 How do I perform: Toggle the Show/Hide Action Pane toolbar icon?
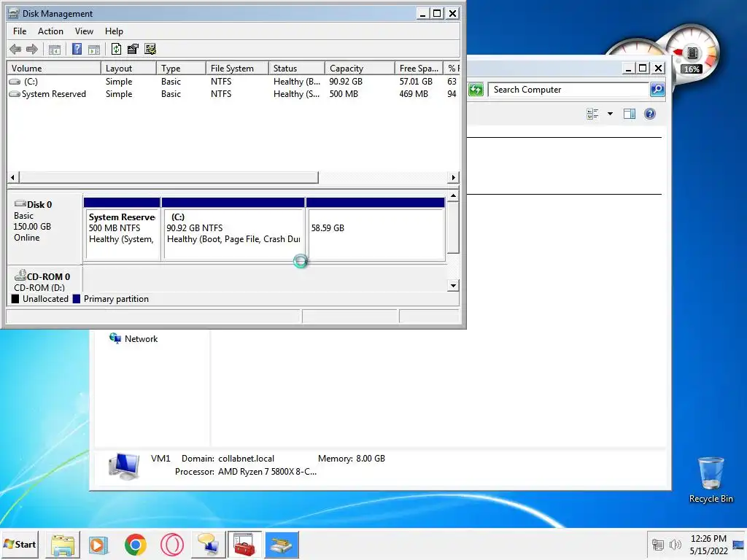coord(94,49)
